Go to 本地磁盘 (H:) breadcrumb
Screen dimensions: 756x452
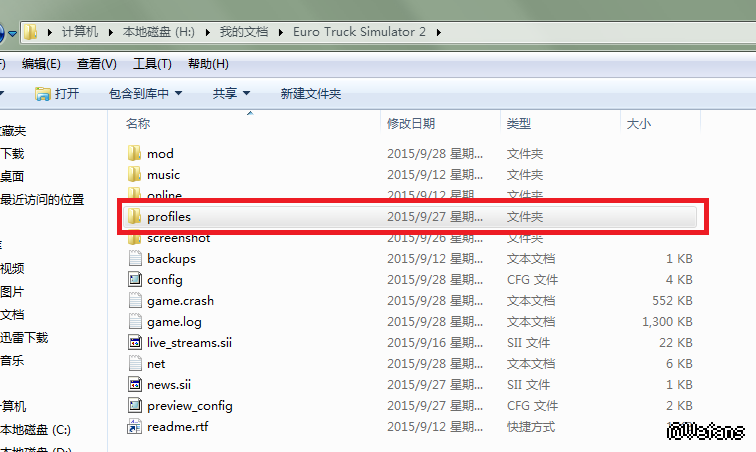coord(159,32)
